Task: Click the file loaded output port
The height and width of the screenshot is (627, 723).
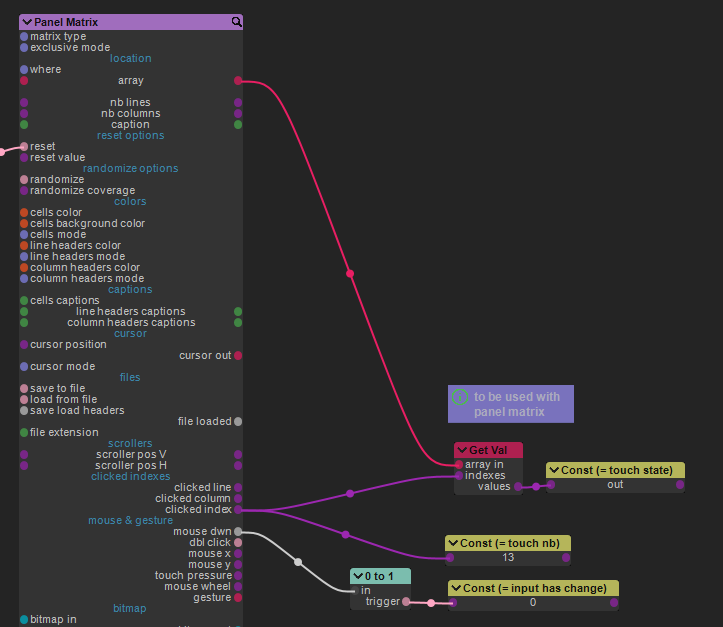Action: coord(238,421)
